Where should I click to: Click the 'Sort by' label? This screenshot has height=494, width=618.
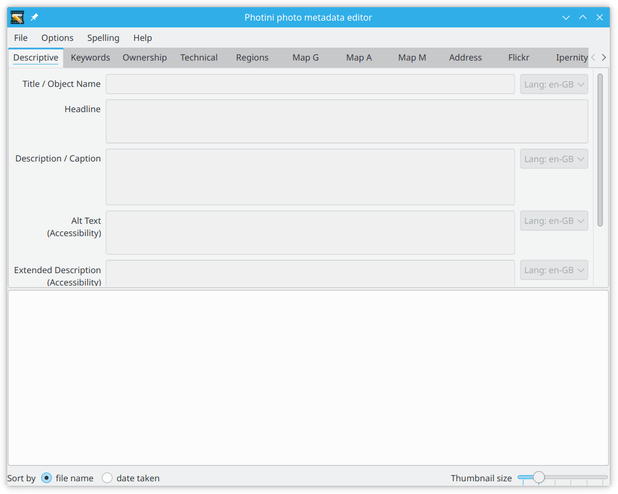click(x=21, y=478)
